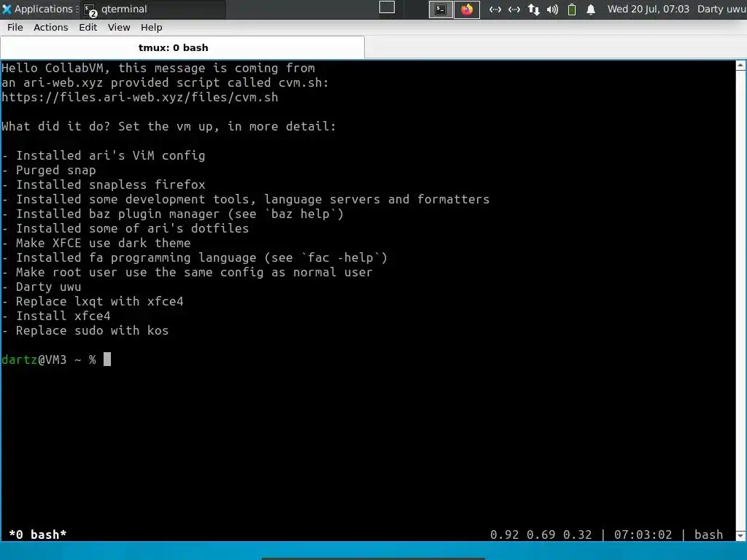Click the text 'fac -help' in terminal

click(x=340, y=257)
